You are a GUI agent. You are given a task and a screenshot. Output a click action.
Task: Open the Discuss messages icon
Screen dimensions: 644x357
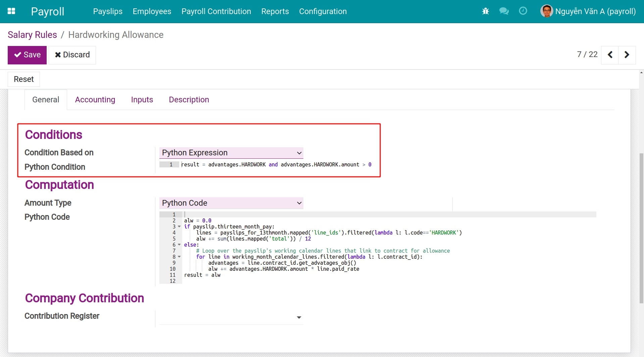pyautogui.click(x=504, y=11)
